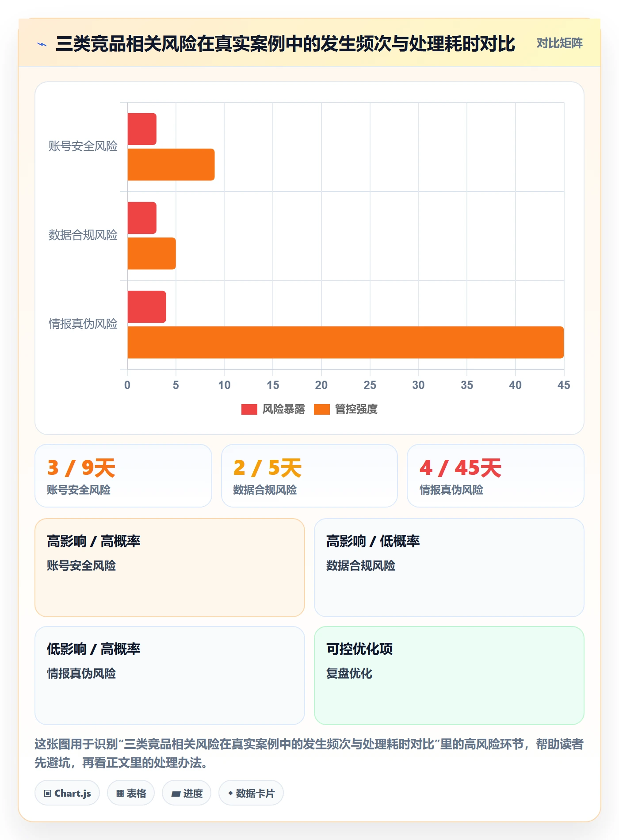This screenshot has width=619, height=840.
Task: Toggle the 管控强度 legend item
Action: [346, 409]
